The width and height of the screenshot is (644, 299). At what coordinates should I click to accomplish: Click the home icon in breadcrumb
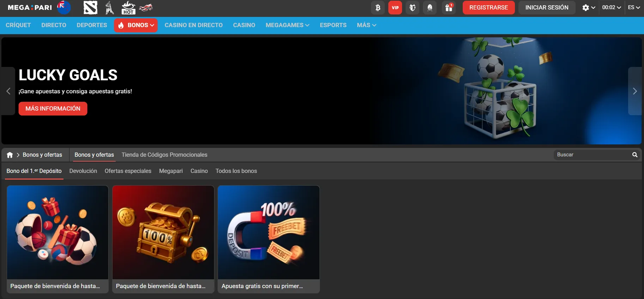click(x=10, y=155)
